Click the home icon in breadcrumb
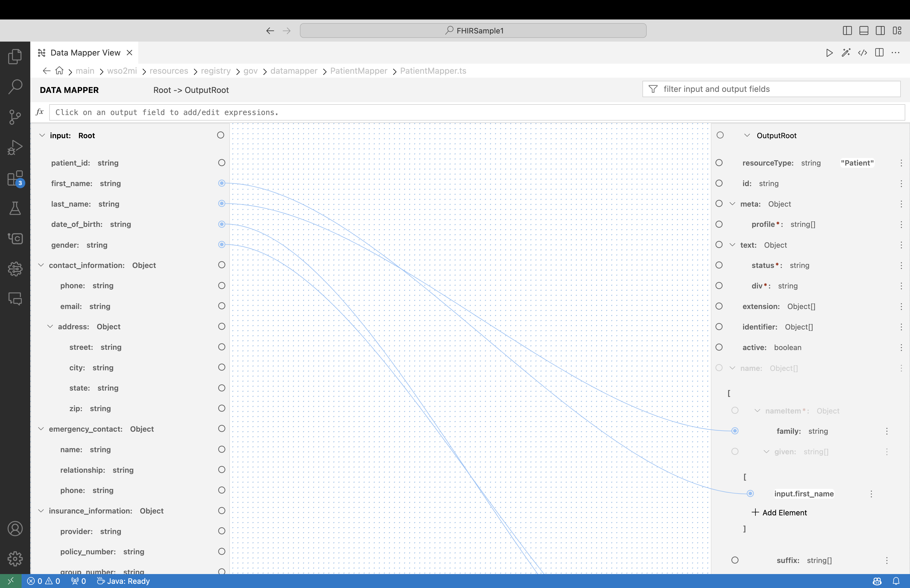The image size is (910, 588). coord(59,71)
